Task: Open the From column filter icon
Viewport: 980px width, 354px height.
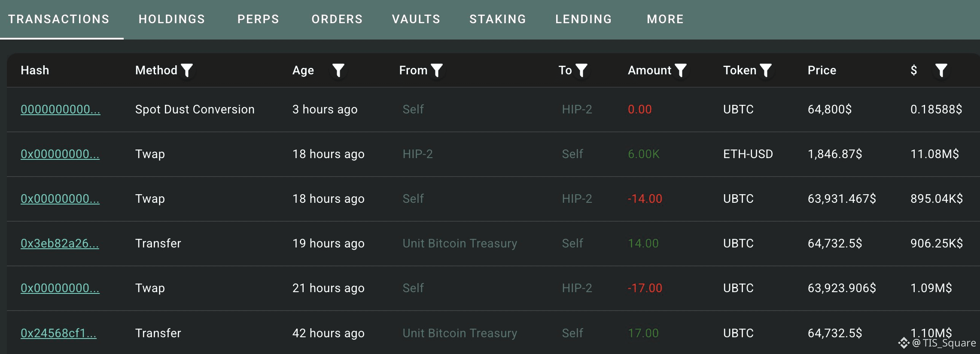Action: tap(437, 70)
